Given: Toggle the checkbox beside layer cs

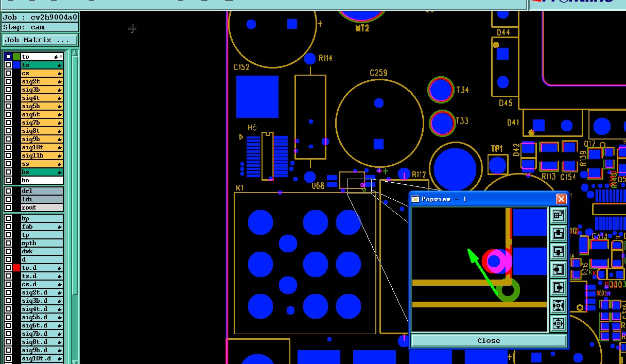Looking at the screenshot, I should point(8,73).
